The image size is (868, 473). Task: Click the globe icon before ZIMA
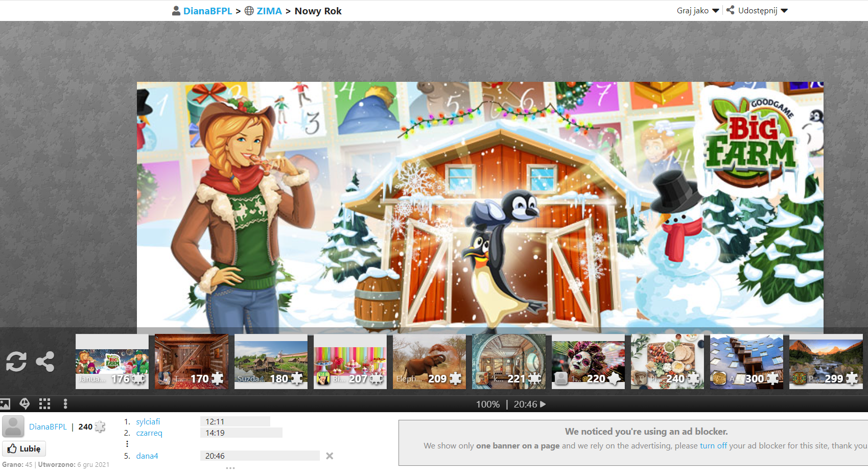(249, 11)
